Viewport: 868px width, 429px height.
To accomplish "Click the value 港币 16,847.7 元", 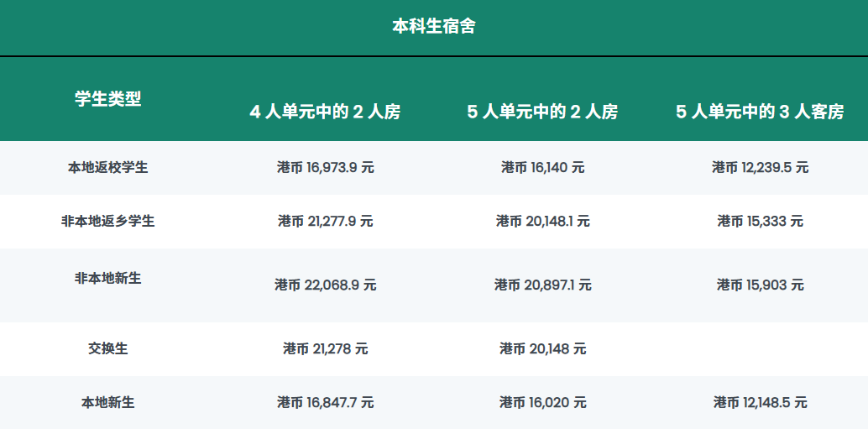I will coord(326,402).
